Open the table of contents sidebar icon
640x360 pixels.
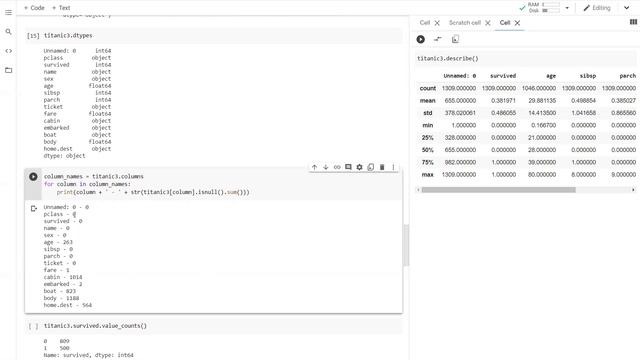click(x=8, y=13)
